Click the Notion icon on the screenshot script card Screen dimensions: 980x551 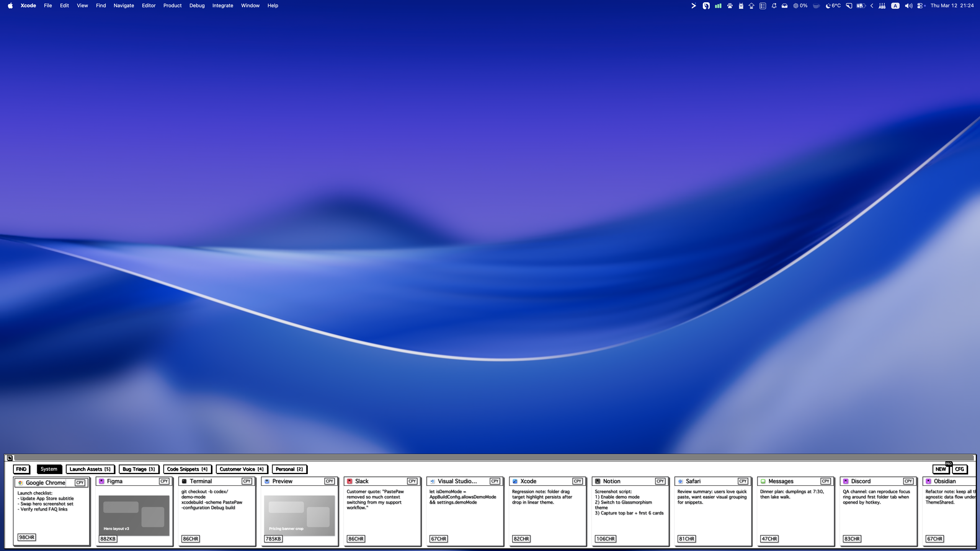pos(598,481)
